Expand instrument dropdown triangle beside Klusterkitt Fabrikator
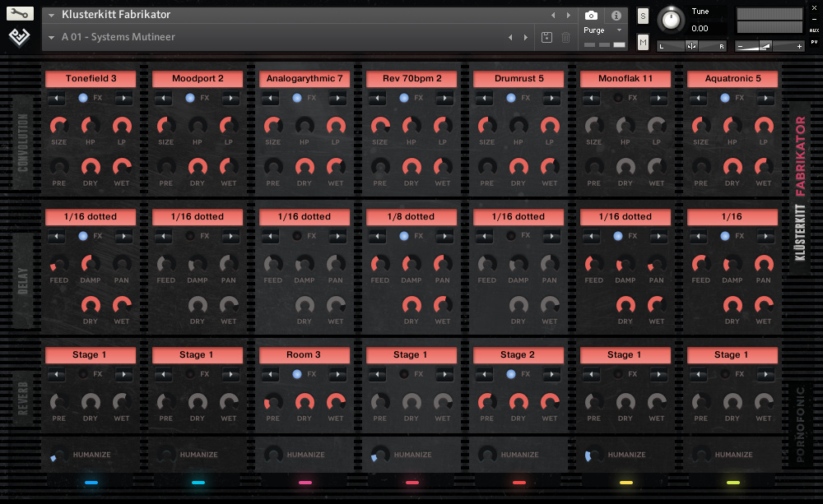The width and height of the screenshot is (823, 504). (51, 15)
